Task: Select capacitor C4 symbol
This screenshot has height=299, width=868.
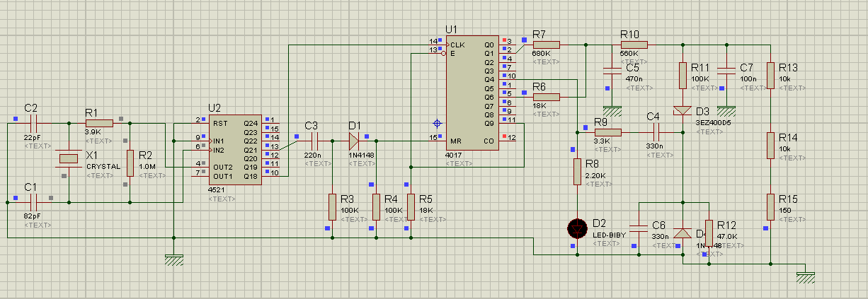Action: (x=656, y=131)
